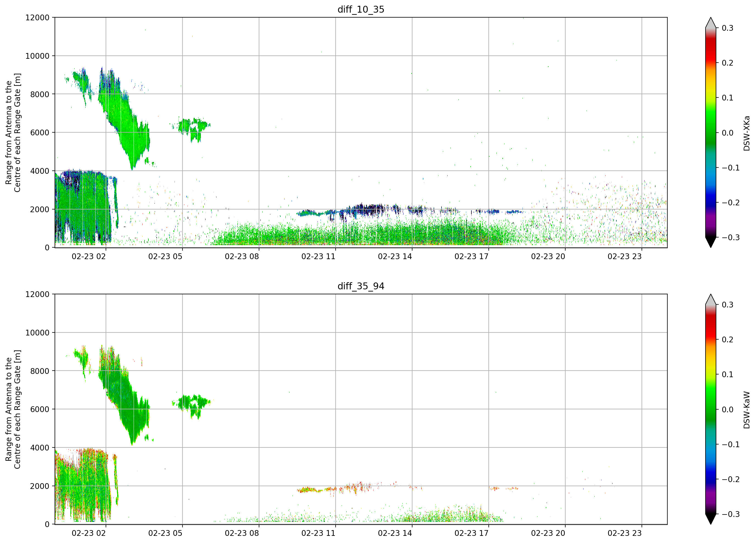Click the diff_35_94 plot title
The height and width of the screenshot is (543, 756).
361,286
